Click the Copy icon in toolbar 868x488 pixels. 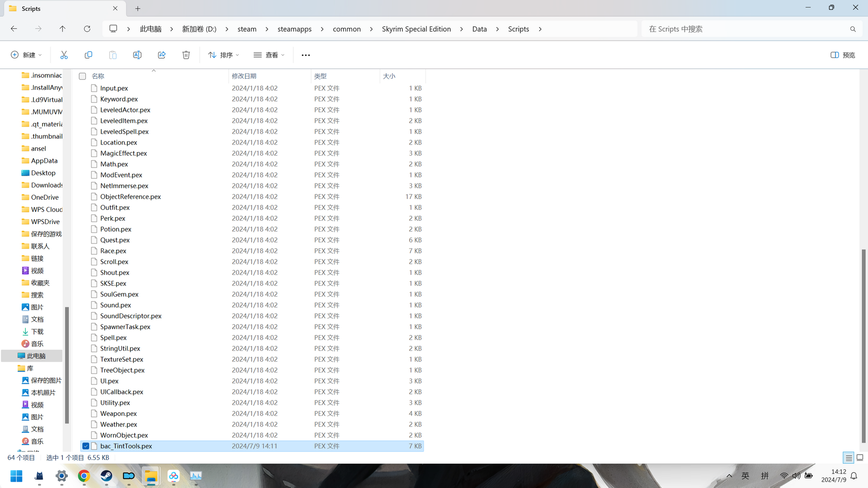[x=88, y=55]
